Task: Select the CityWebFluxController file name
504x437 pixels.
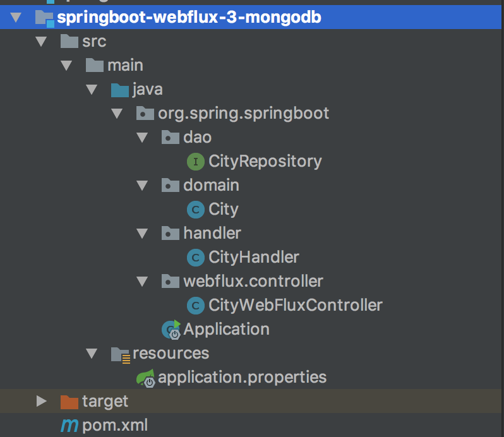Action: tap(296, 306)
